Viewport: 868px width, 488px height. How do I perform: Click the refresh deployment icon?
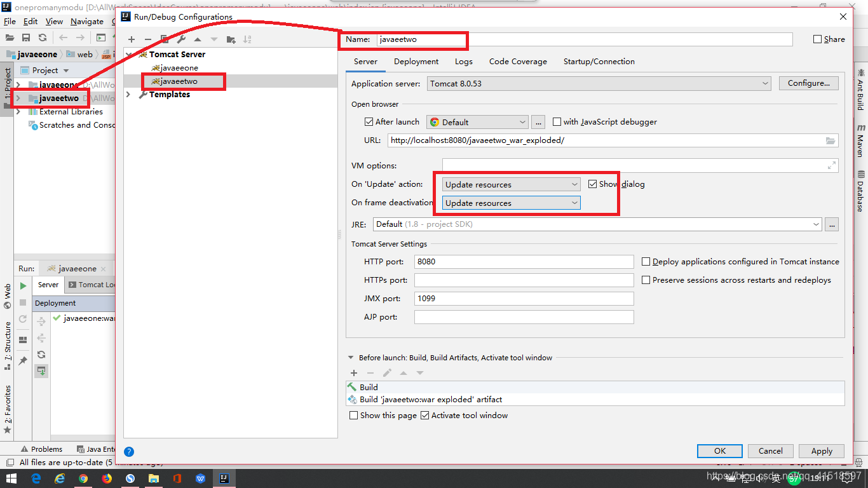pos(41,355)
